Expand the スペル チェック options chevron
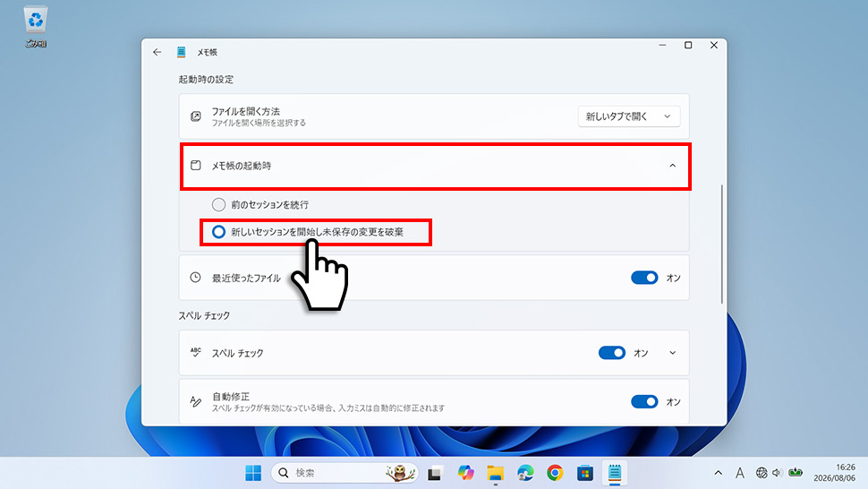This screenshot has width=868, height=489. (x=673, y=353)
